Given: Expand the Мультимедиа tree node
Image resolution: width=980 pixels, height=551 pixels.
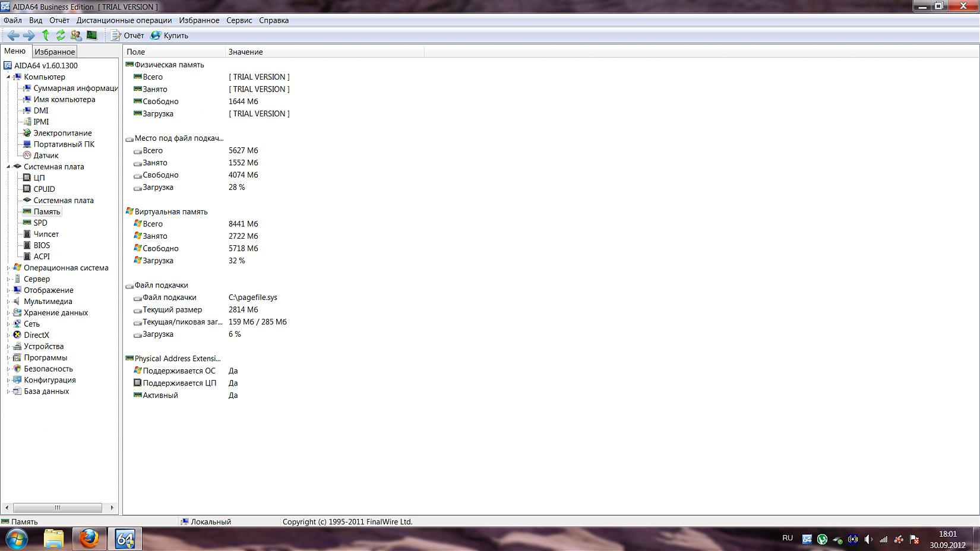Looking at the screenshot, I should pos(8,302).
